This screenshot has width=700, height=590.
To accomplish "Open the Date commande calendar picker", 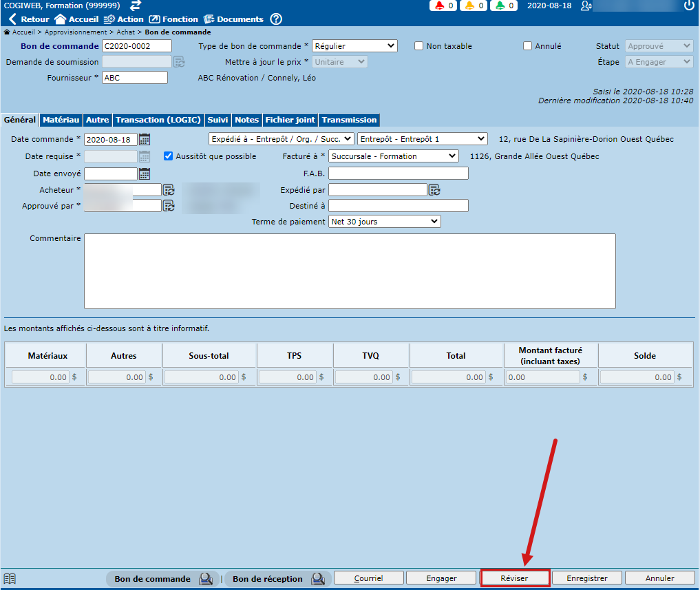I will (145, 139).
